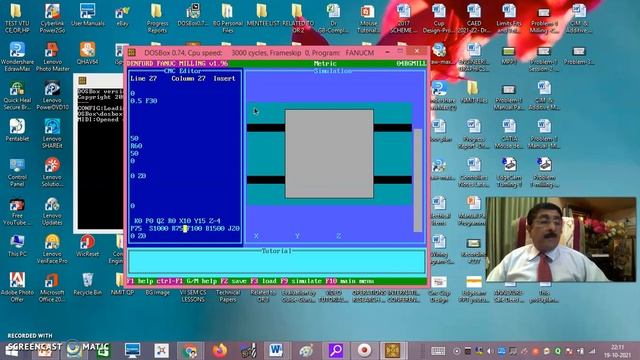The height and width of the screenshot is (360, 640).
Task: Switch to Word in the taskbar
Action: (x=276, y=350)
